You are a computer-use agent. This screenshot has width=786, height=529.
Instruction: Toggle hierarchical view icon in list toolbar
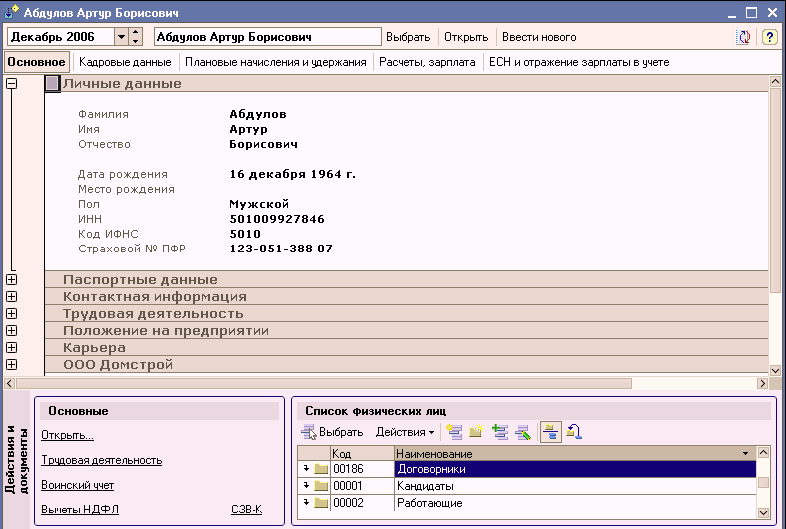[x=550, y=432]
